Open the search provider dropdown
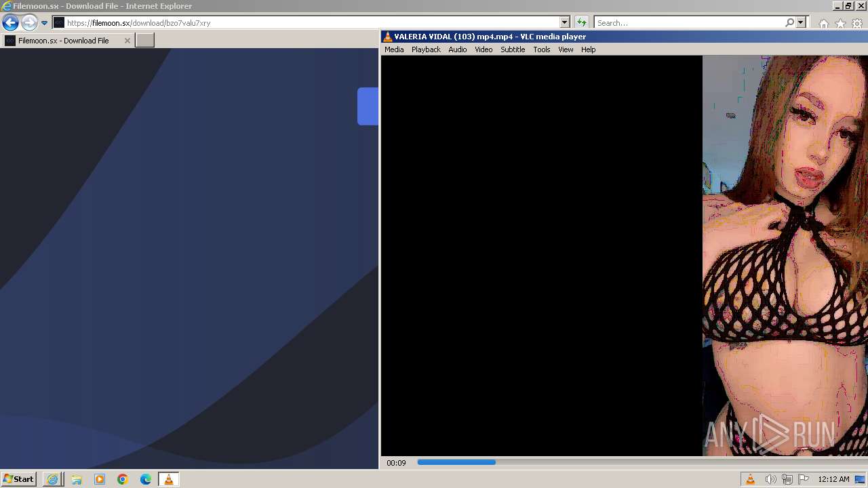The height and width of the screenshot is (488, 868). [800, 22]
